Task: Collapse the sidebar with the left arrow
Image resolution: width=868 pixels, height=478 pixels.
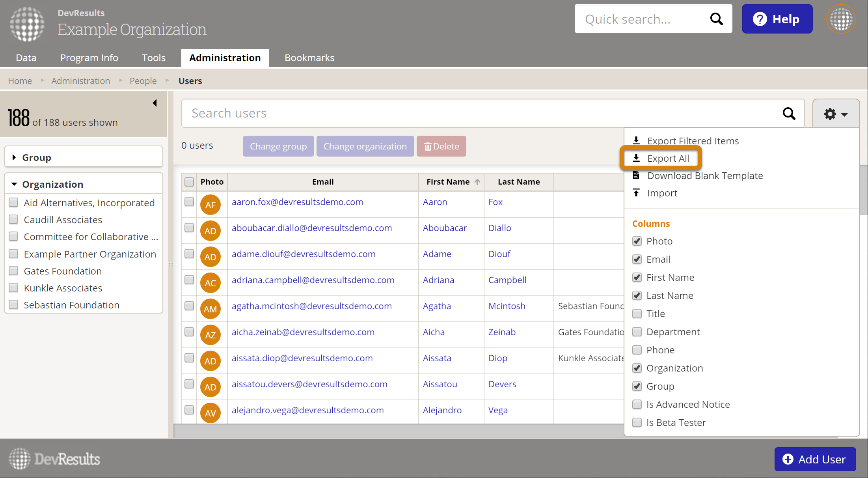Action: coord(155,103)
